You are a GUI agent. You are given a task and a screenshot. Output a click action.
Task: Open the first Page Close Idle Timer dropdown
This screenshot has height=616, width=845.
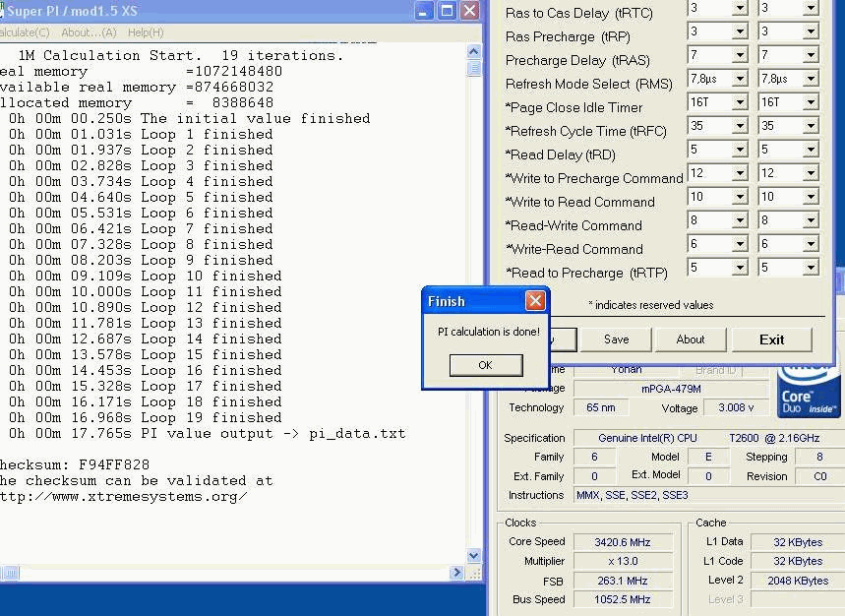pos(740,102)
